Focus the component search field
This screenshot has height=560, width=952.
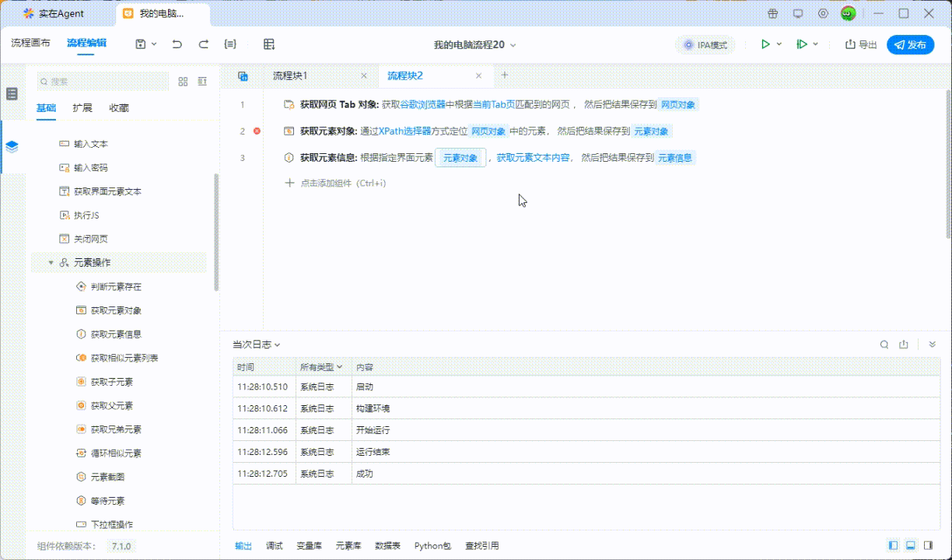pos(103,82)
